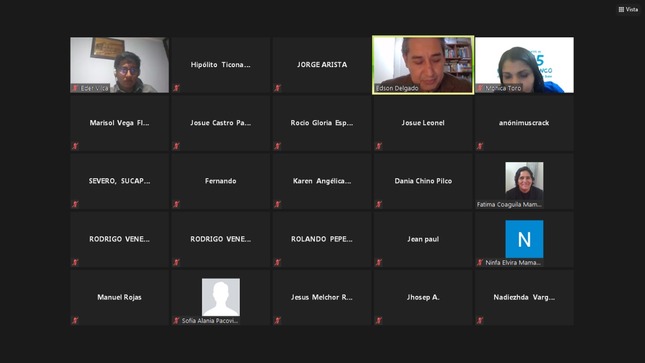The image size is (645, 363).
Task: Click muted mic icon on anónimuscrack tile
Action: click(x=480, y=146)
